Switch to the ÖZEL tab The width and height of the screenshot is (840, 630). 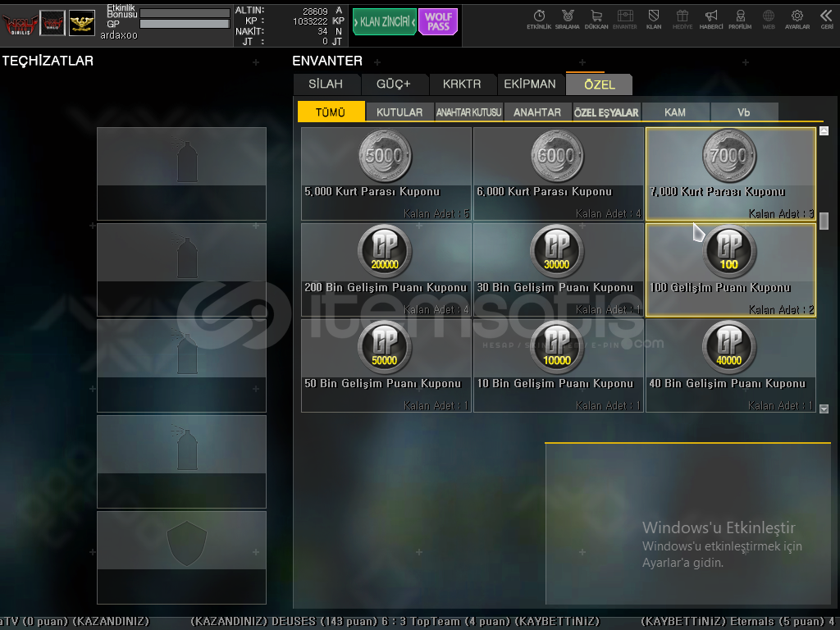[600, 84]
